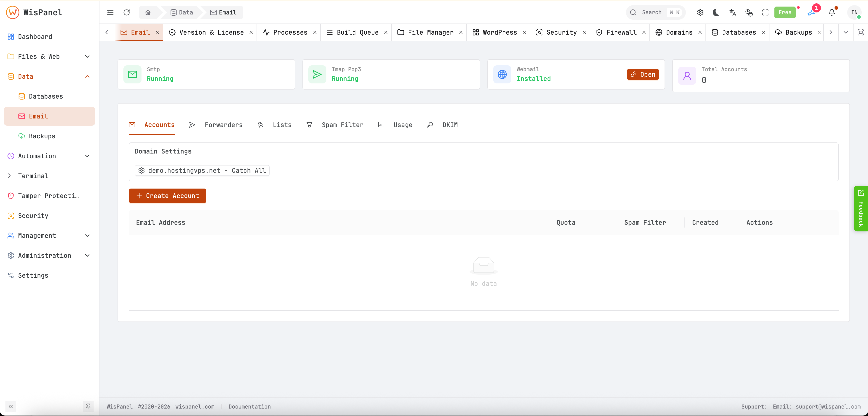The width and height of the screenshot is (868, 416).
Task: Click the Data breadcrumb
Action: pyautogui.click(x=182, y=12)
